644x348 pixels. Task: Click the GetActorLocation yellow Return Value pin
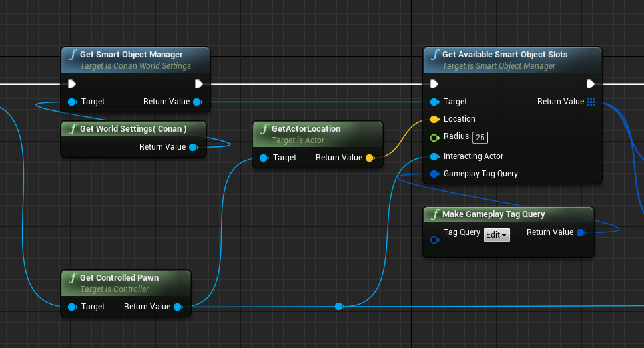(x=370, y=158)
